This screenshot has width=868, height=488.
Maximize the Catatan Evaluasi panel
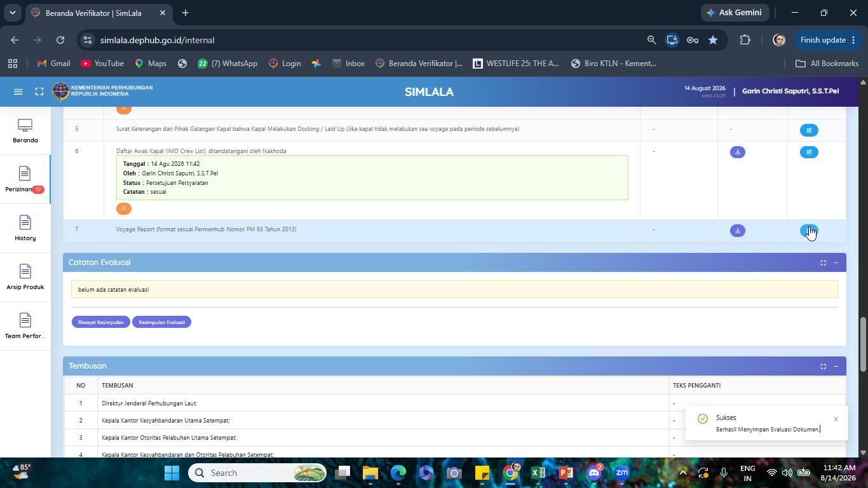pyautogui.click(x=823, y=262)
